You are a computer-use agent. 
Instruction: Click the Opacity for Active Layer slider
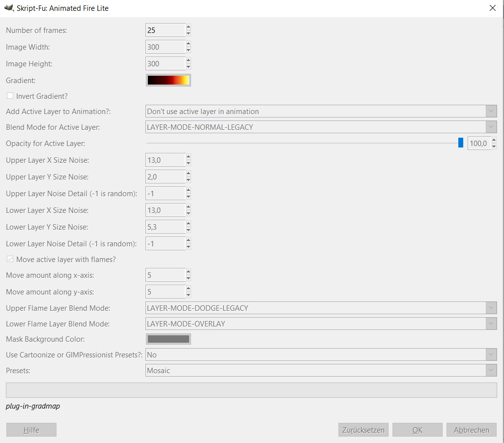305,143
